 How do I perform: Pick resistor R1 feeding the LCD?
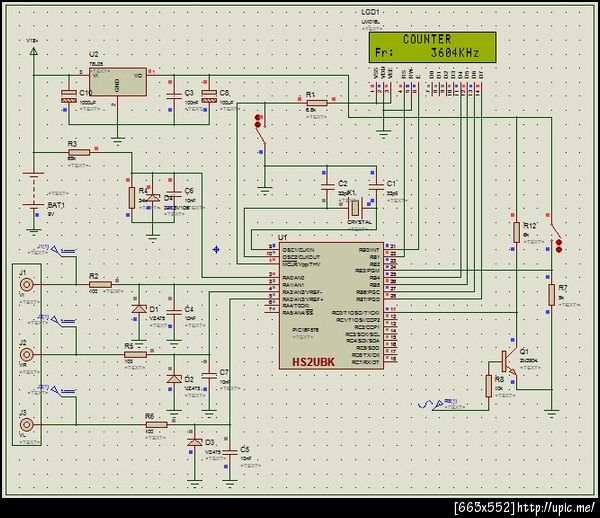click(x=317, y=103)
